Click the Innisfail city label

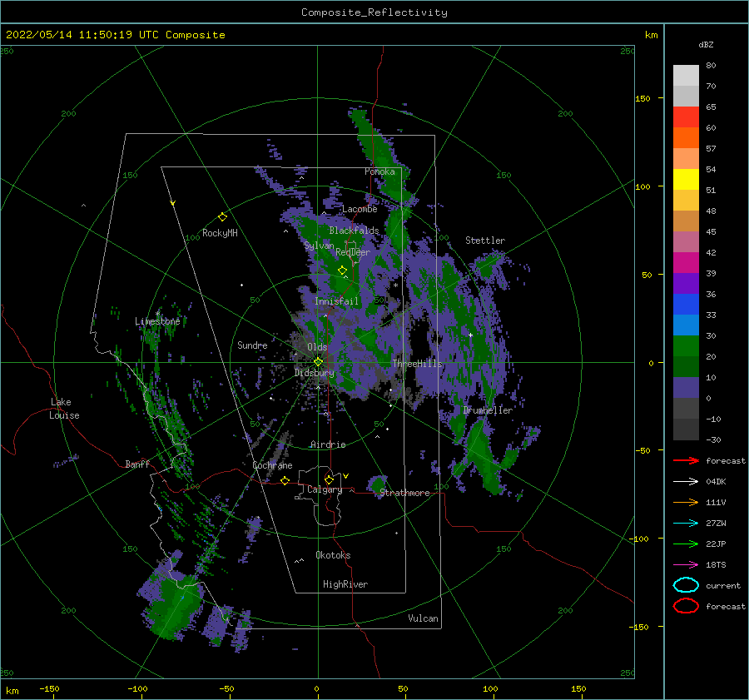point(336,301)
